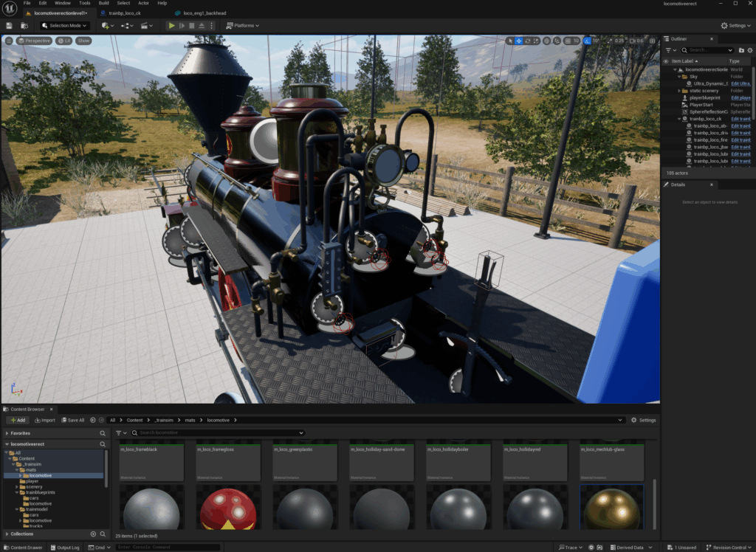This screenshot has height=552, width=756.
Task: Activate the Scale tool
Action: pos(536,41)
